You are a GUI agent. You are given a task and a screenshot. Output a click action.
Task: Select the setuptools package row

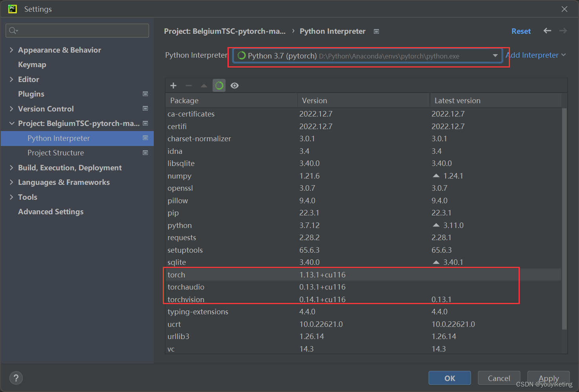point(363,250)
